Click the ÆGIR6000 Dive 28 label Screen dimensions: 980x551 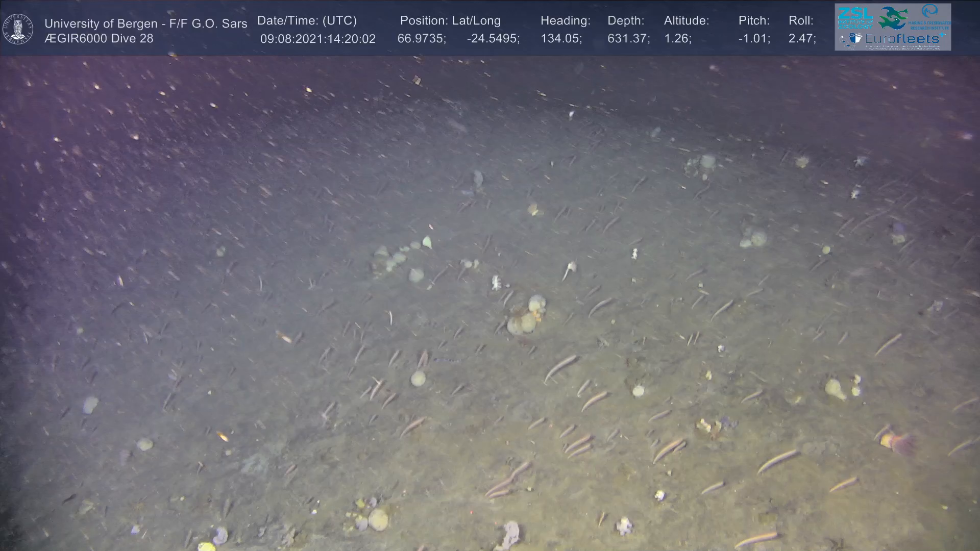click(99, 38)
